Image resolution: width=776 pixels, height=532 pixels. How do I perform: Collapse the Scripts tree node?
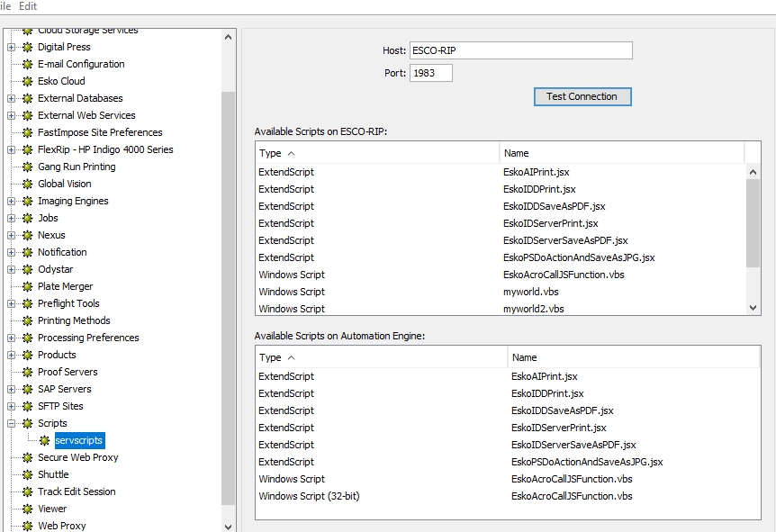click(12, 423)
